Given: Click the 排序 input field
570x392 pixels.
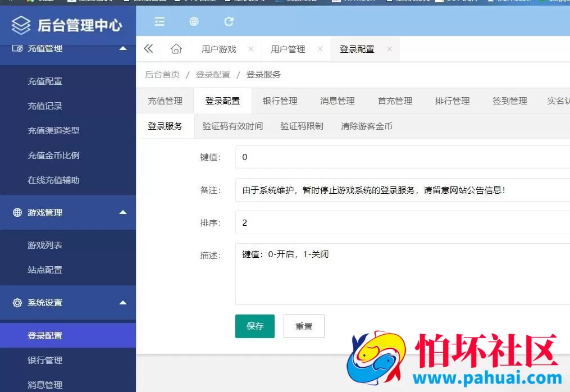Looking at the screenshot, I should [x=403, y=222].
